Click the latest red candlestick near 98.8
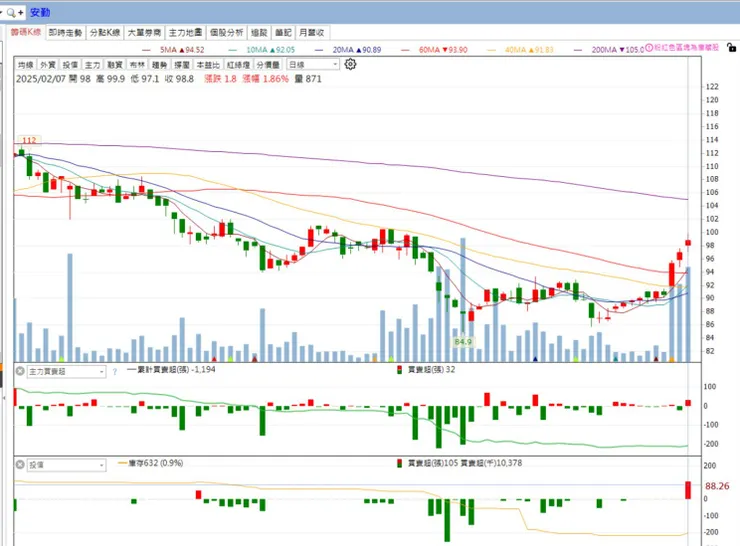This screenshot has width=740, height=546. pyautogui.click(x=688, y=243)
